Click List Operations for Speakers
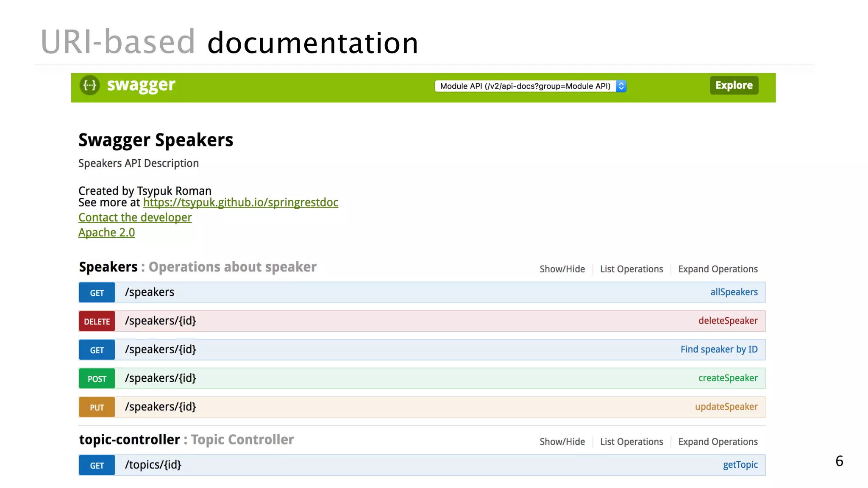868x488 pixels. [x=632, y=269]
